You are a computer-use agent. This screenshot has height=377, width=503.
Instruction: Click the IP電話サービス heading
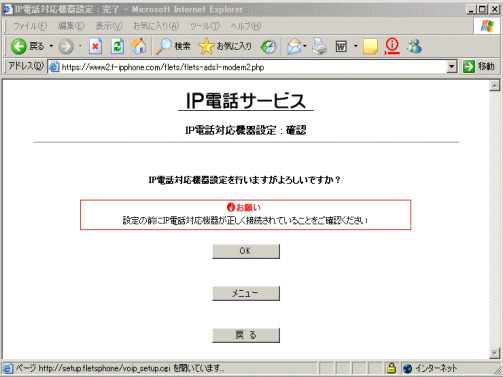246,100
